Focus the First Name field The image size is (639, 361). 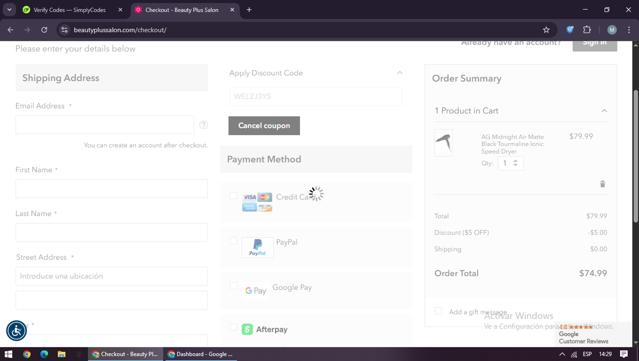pos(111,189)
